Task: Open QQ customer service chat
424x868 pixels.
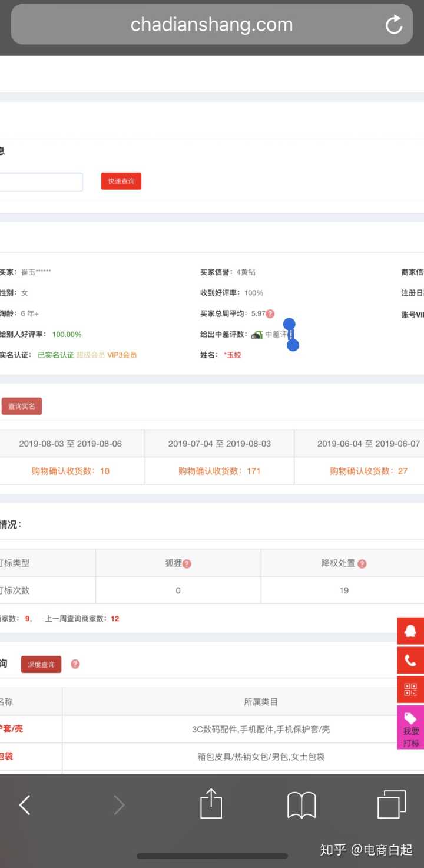Action: pyautogui.click(x=410, y=632)
